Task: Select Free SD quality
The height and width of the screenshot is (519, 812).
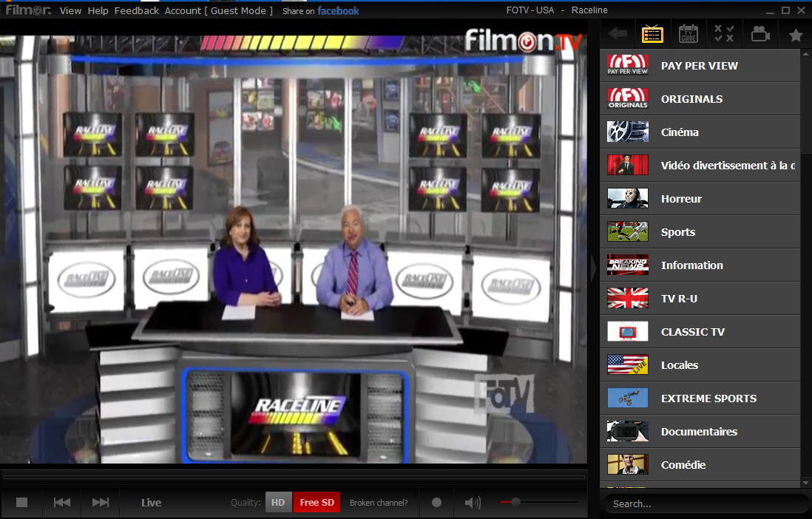Action: pyautogui.click(x=317, y=503)
